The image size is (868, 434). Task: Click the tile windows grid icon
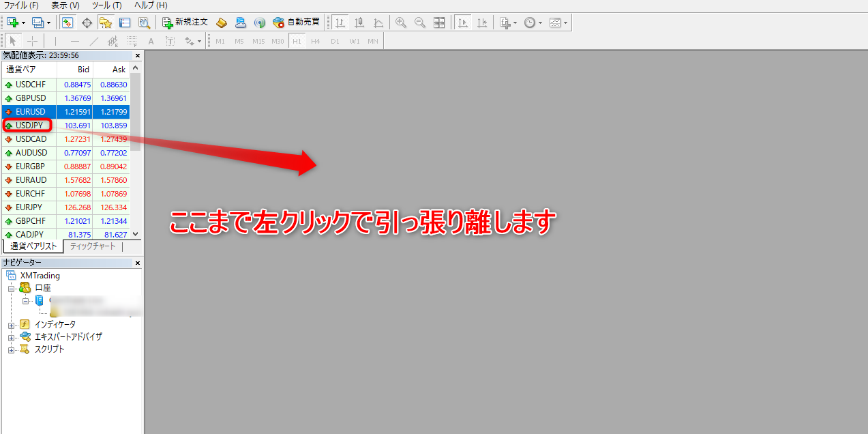[x=439, y=23]
